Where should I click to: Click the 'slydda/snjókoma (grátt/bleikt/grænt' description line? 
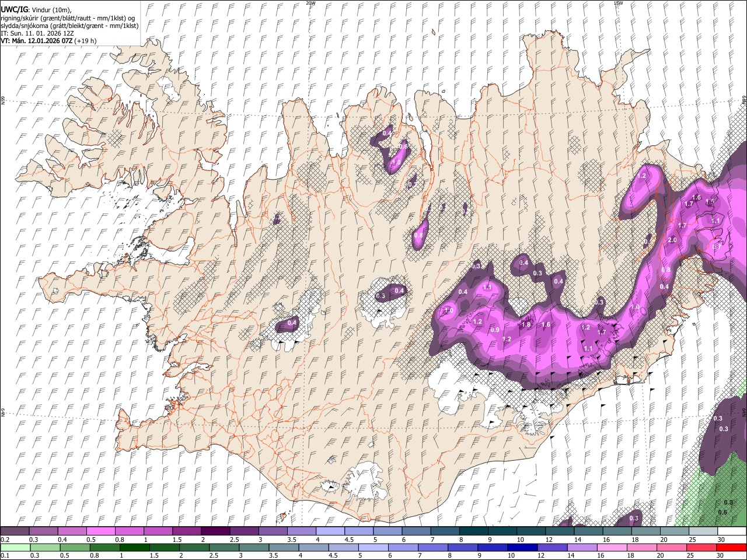[69, 26]
